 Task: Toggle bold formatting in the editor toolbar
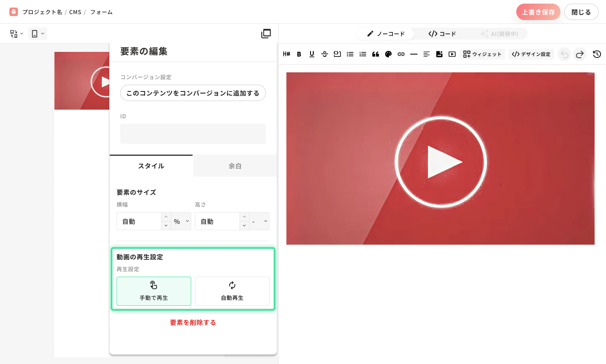click(299, 54)
